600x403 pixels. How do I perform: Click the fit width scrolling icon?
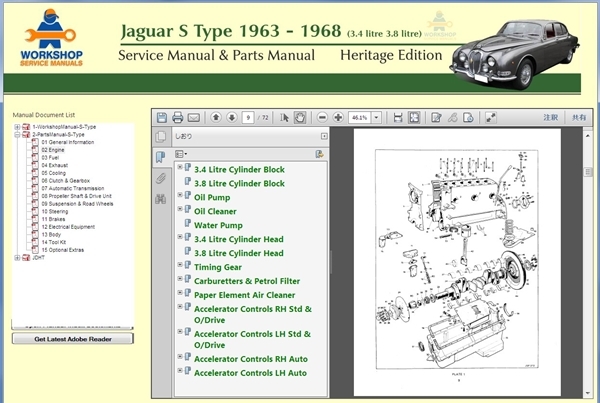pos(398,117)
